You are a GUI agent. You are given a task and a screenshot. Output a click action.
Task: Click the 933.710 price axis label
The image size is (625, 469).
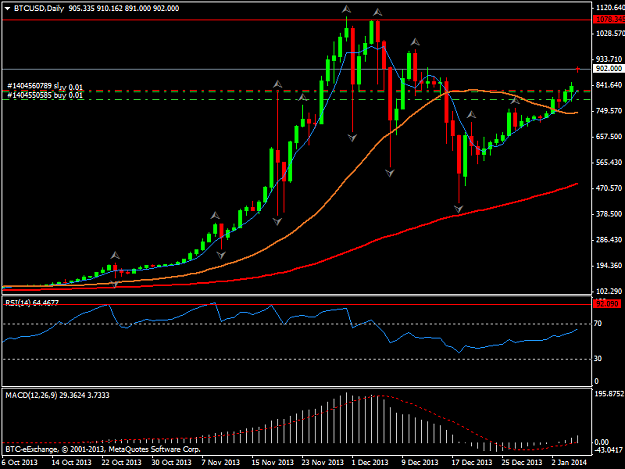(x=609, y=59)
